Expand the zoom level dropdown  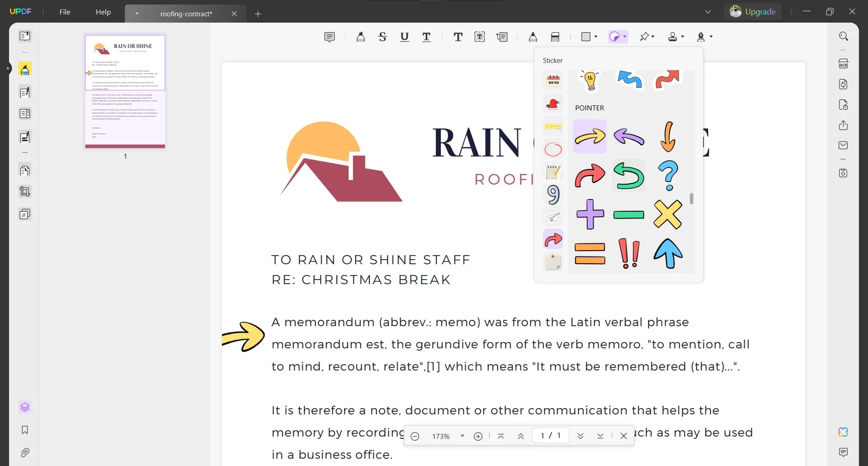(x=462, y=436)
